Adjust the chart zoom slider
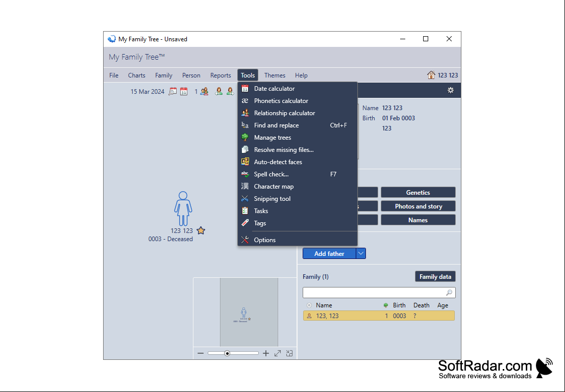Screen dimensions: 565x392 pos(233,353)
